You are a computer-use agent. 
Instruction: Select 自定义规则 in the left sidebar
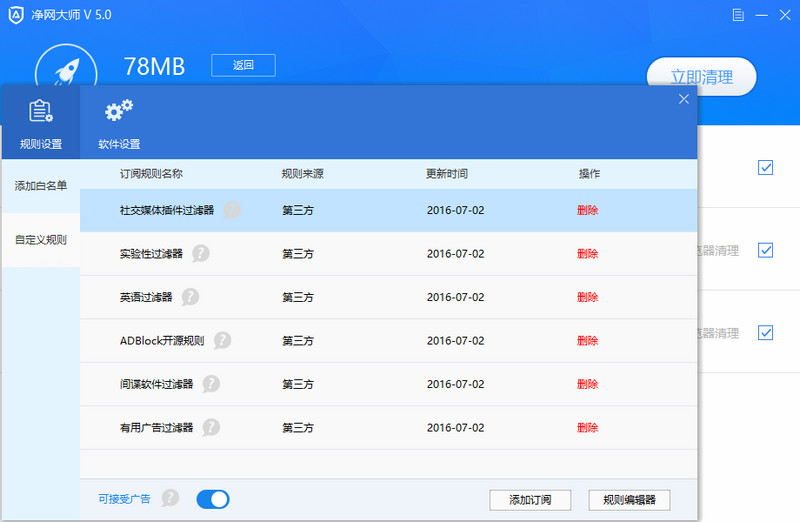(x=41, y=240)
